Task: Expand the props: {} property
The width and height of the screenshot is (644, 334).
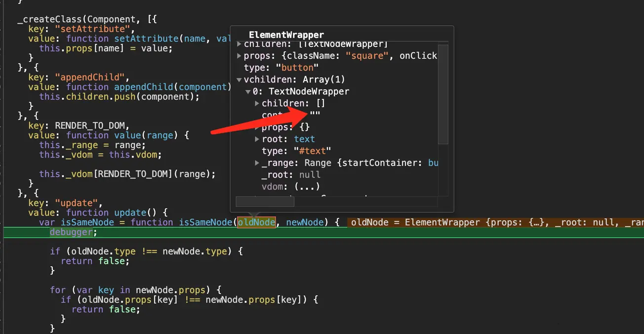Action: [257, 127]
